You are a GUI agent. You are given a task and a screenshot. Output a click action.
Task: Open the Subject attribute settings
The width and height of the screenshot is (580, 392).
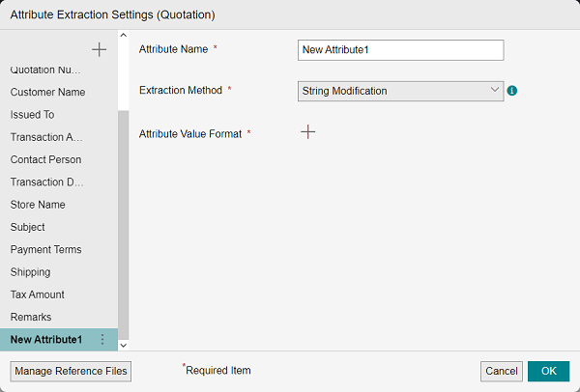pyautogui.click(x=27, y=227)
